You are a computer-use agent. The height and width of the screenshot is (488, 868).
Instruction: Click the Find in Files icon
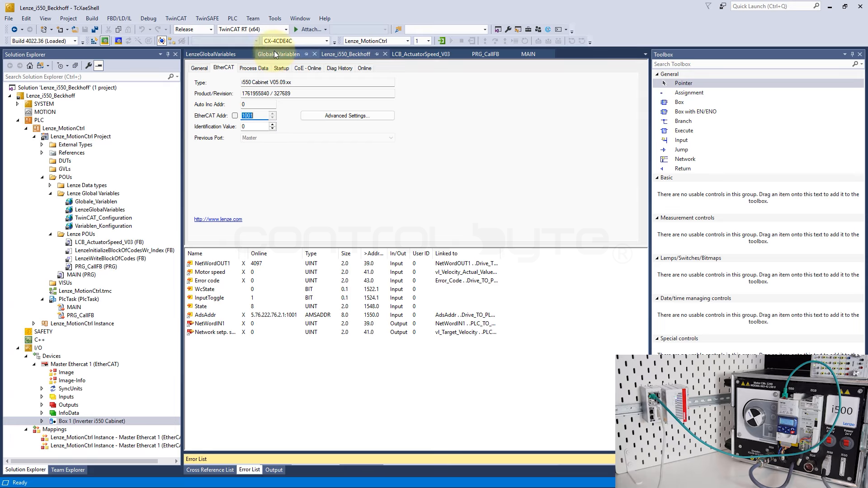pos(398,29)
